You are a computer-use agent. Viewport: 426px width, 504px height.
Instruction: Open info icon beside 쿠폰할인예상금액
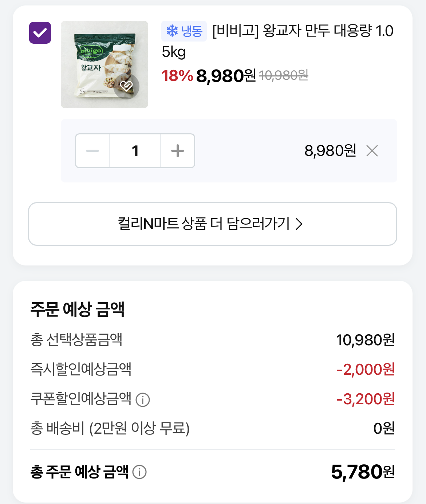click(143, 400)
